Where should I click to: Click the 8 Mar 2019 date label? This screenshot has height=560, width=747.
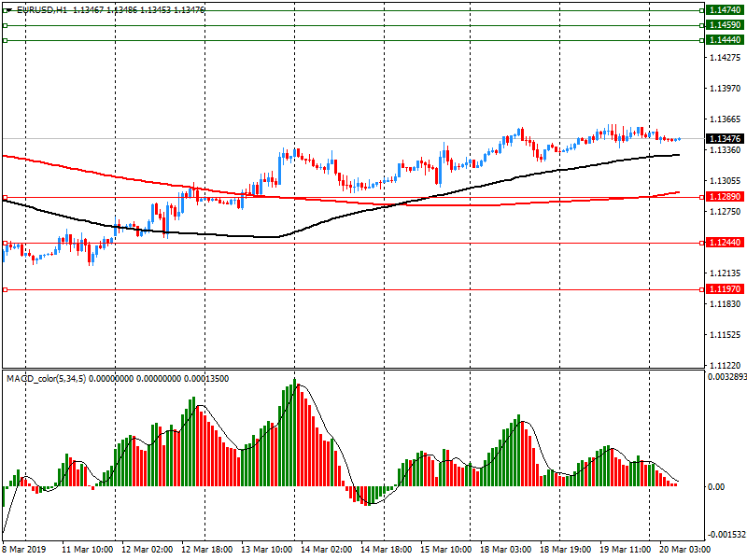21,551
